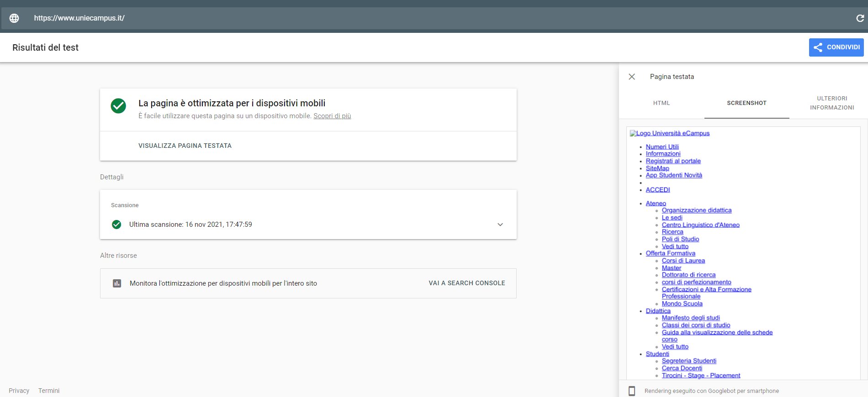The image size is (868, 397).
Task: Open the Privacy footer link
Action: 19,391
